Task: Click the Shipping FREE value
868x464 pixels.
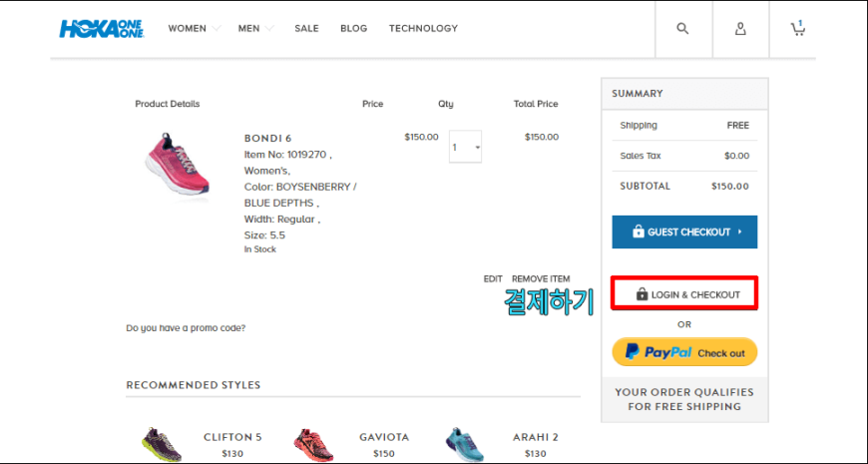Action: [738, 126]
